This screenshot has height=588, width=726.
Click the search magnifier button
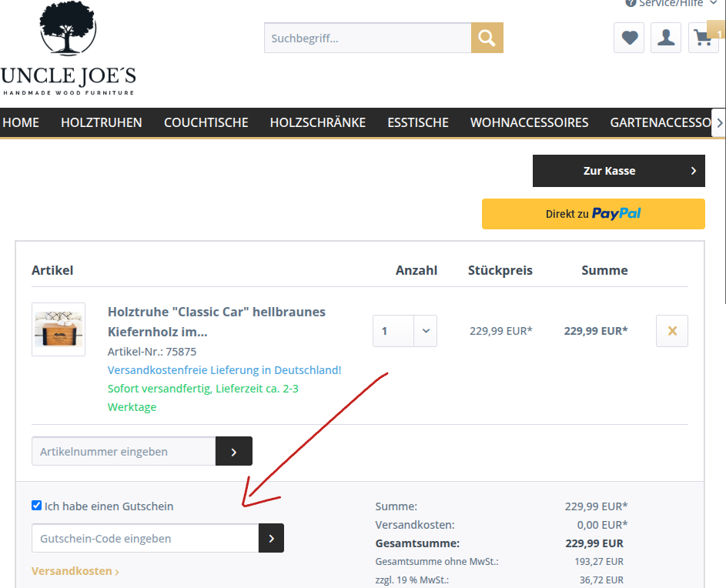(x=487, y=38)
